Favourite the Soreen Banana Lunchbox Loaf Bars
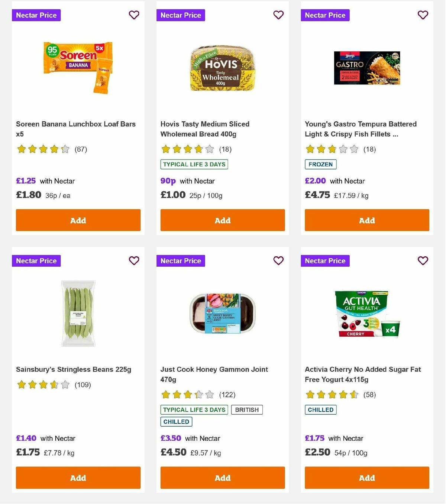446x504 pixels. (x=134, y=15)
